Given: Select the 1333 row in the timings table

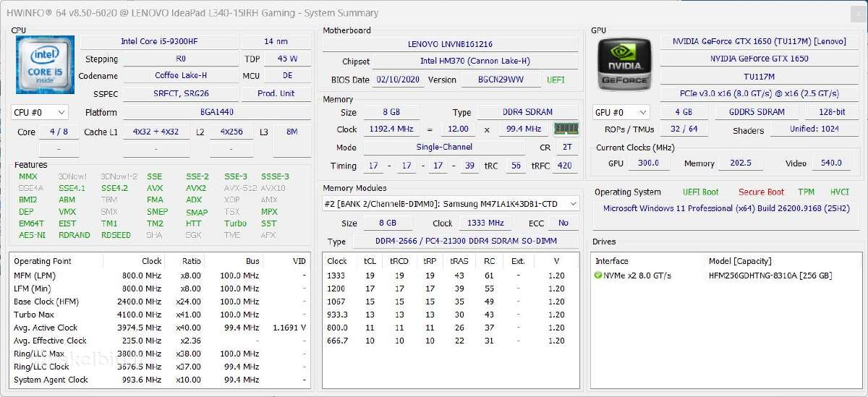Looking at the screenshot, I should click(451, 276).
